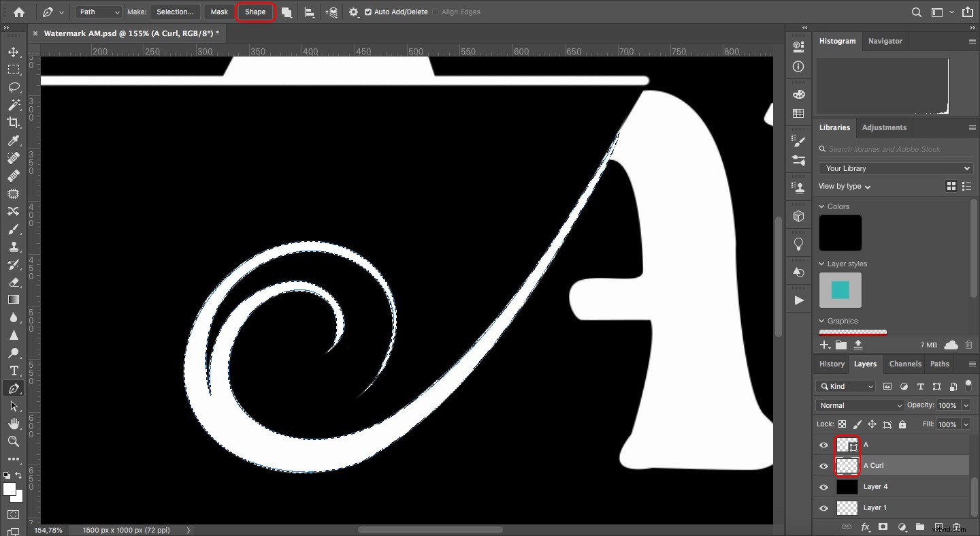The width and height of the screenshot is (980, 536).
Task: Open layer styles with the fx icon
Action: (865, 527)
